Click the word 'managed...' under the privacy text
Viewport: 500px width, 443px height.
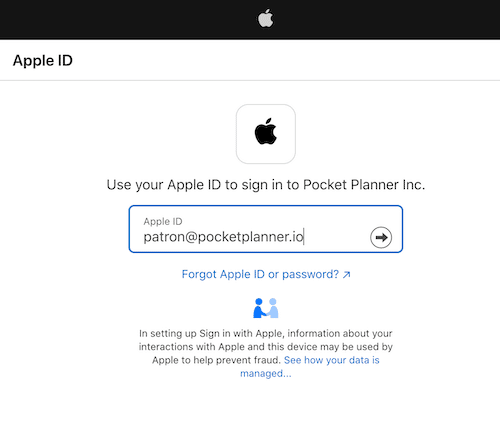266,373
